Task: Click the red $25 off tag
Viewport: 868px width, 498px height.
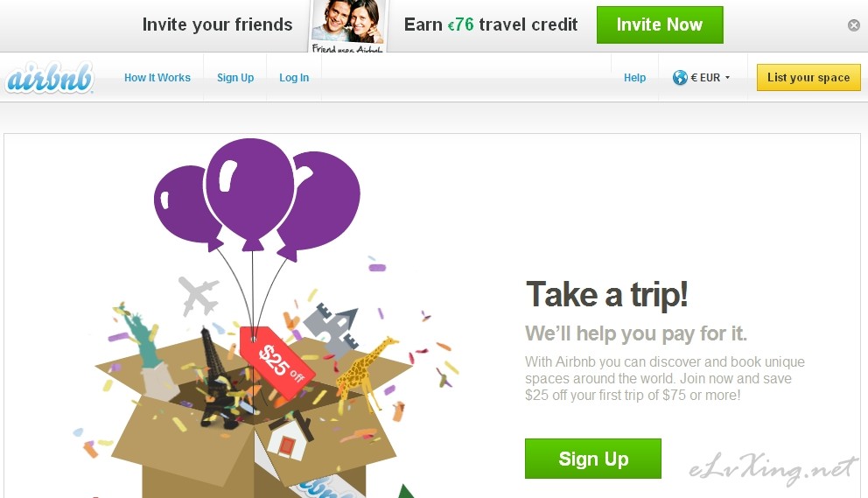Action: pyautogui.click(x=276, y=361)
